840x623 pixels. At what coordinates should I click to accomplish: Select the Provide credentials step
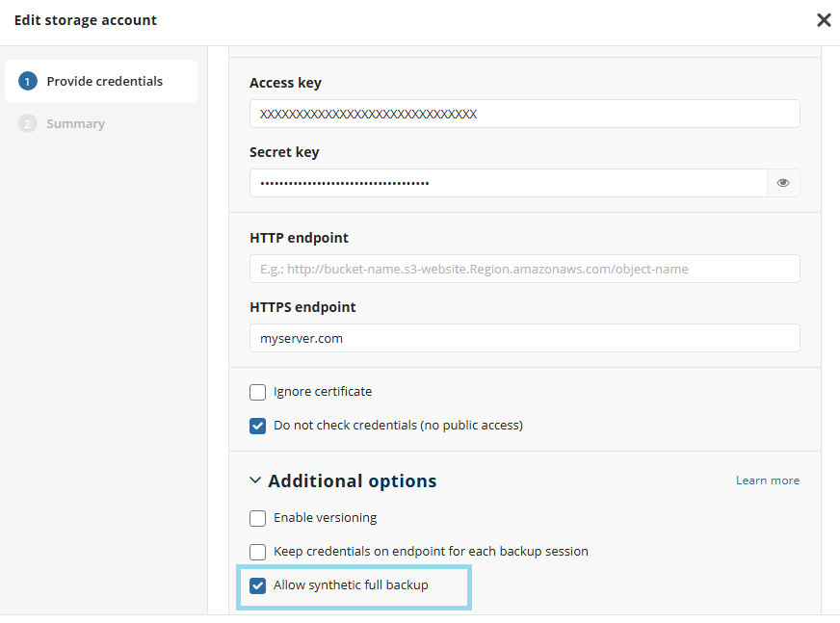pyautogui.click(x=104, y=82)
